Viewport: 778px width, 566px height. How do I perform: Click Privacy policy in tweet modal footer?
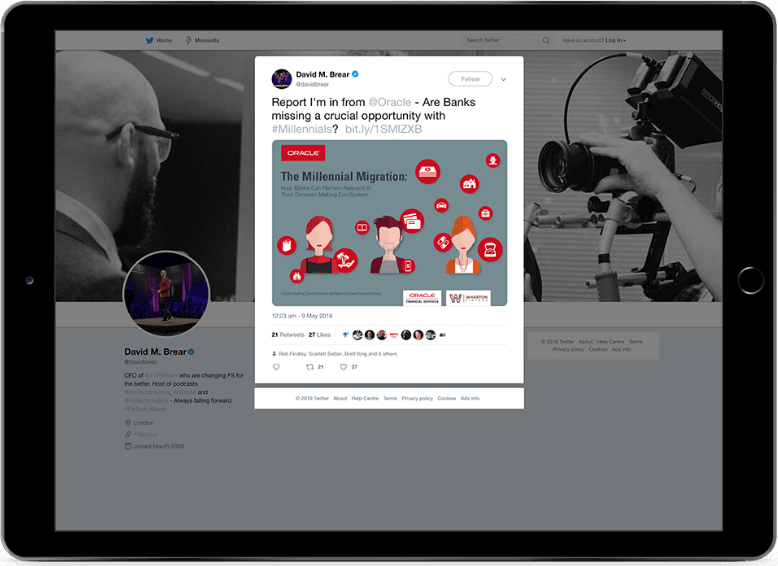click(x=417, y=398)
